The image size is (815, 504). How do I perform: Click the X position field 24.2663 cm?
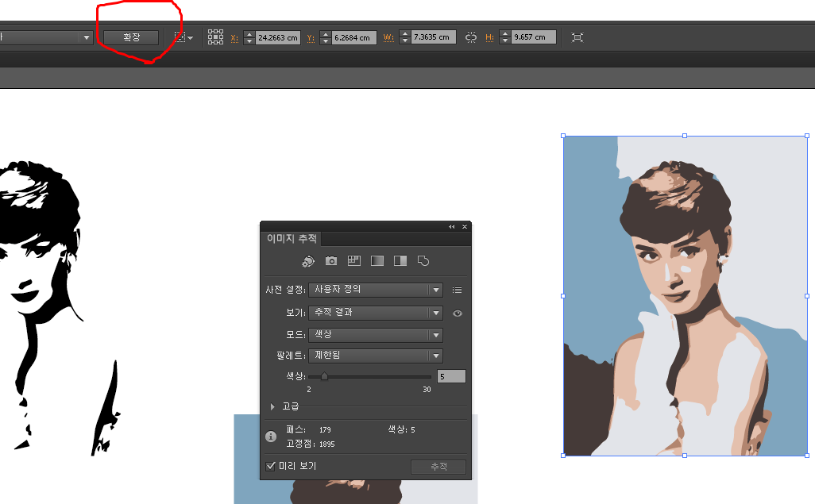tap(278, 37)
